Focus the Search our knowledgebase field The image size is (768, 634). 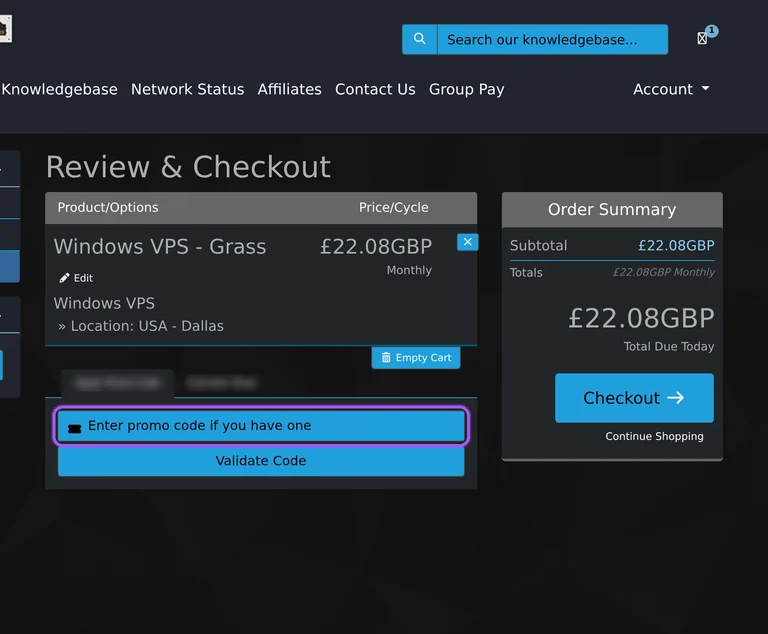(552, 39)
